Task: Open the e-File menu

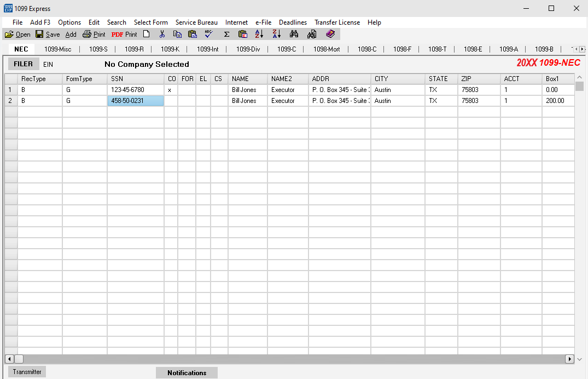Action: 263,22
